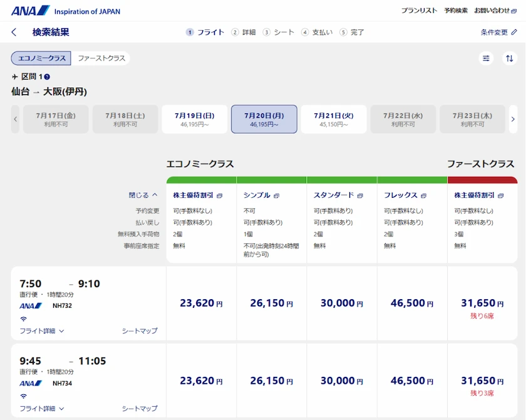This screenshot has height=420, width=526.
Task: Open info icon beside フレックス fare
Action: click(424, 196)
